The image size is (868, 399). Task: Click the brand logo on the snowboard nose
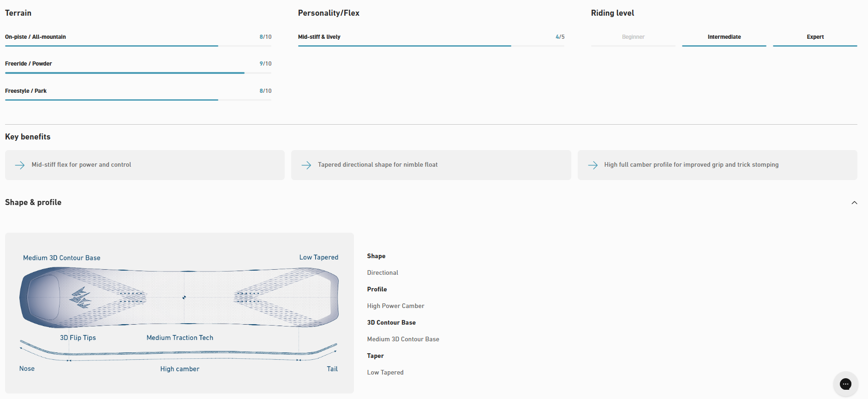pyautogui.click(x=80, y=298)
